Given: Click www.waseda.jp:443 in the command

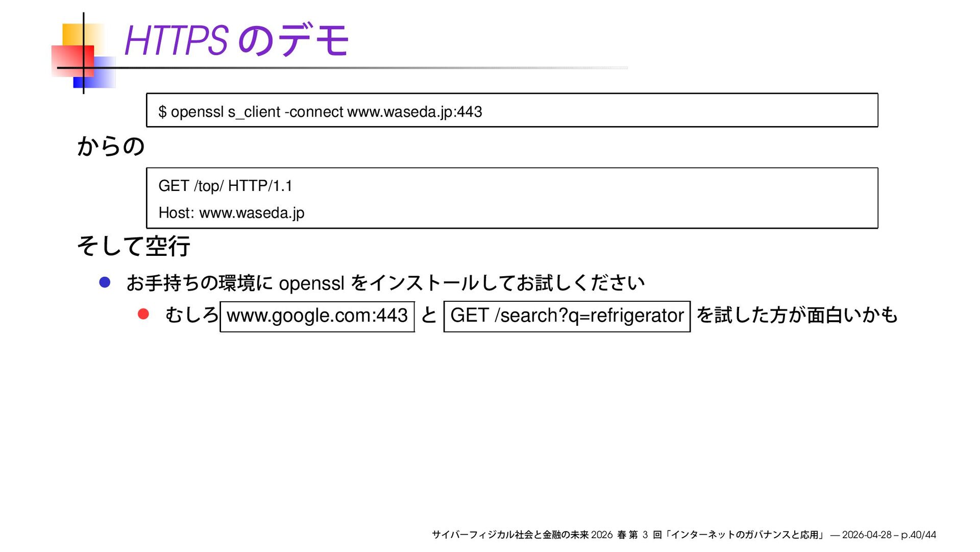Looking at the screenshot, I should (414, 112).
